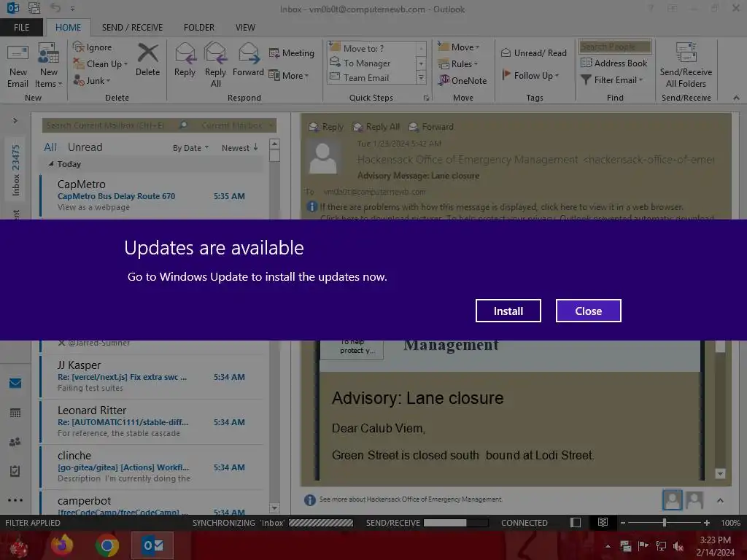Open the Move dropdown
The height and width of the screenshot is (560, 747).
coord(459,47)
